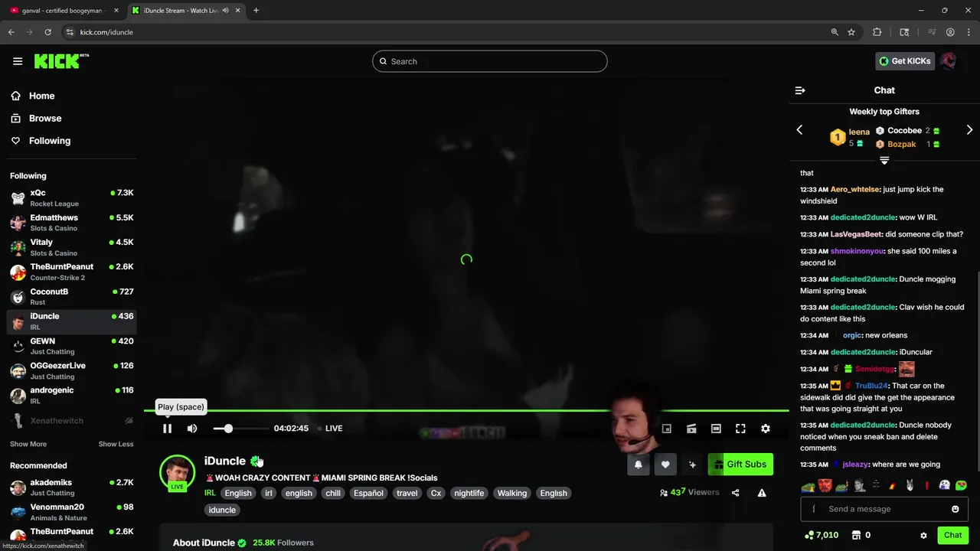This screenshot has width=980, height=551.
Task: Open Edmatthews channel in Following list
Action: 72,223
